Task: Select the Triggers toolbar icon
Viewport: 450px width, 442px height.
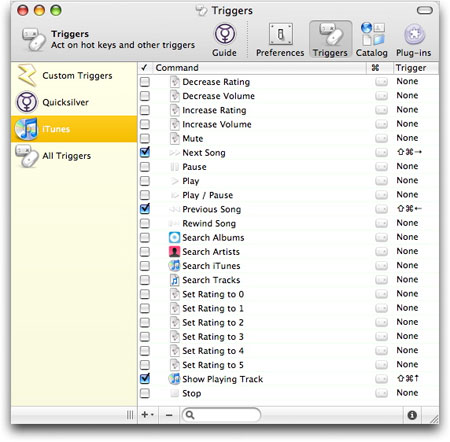Action: pyautogui.click(x=330, y=34)
